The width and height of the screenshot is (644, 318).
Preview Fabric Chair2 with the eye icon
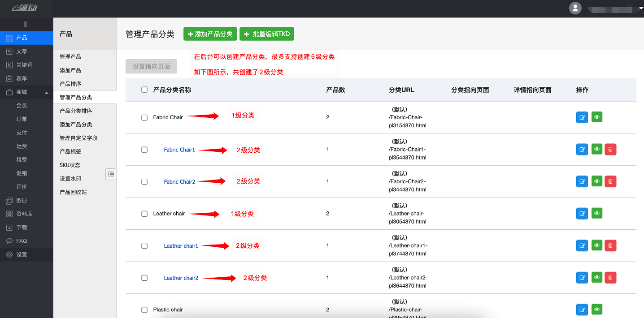pos(596,181)
